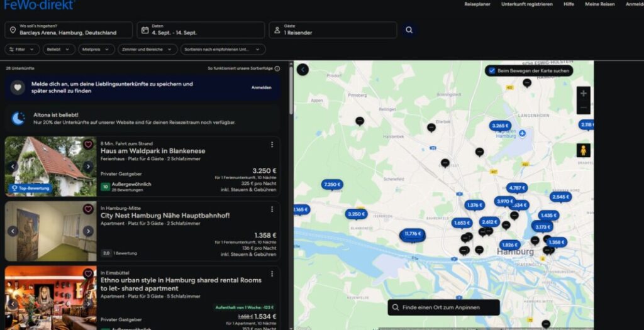
Task: Open options menu for Haus am Waldpark
Action: pos(272,145)
